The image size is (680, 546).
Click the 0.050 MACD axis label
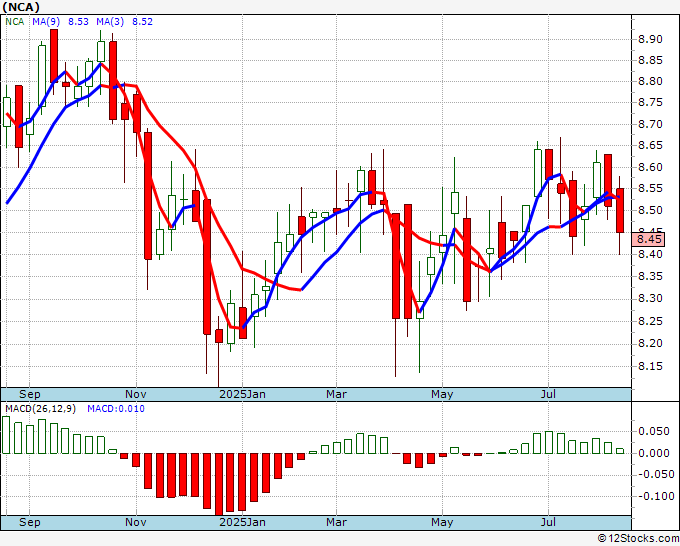tap(654, 431)
